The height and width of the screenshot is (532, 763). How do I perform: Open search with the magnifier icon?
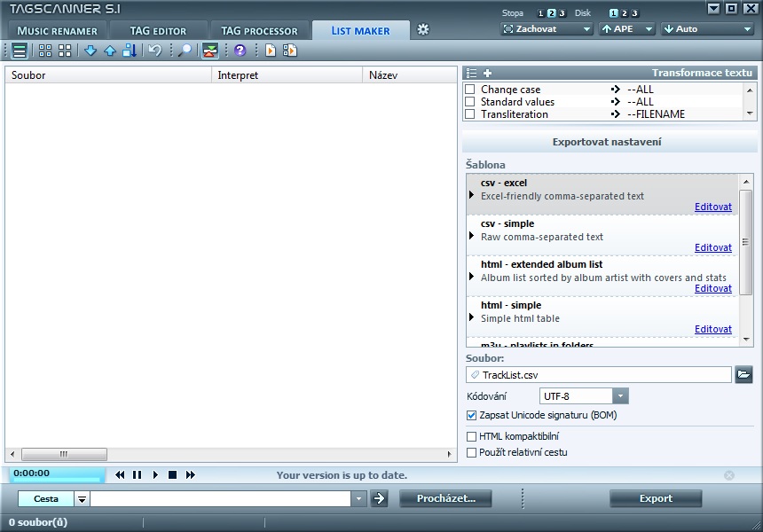[185, 51]
